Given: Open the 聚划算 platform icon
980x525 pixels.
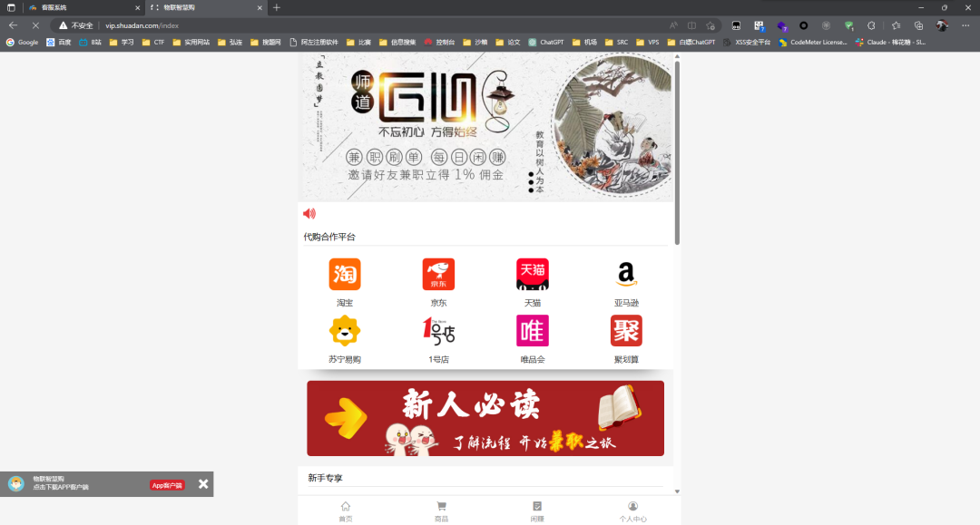Looking at the screenshot, I should (625, 331).
